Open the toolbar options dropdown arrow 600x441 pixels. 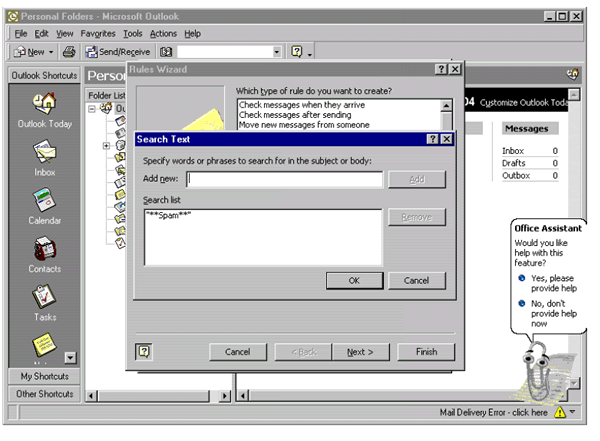pos(310,54)
